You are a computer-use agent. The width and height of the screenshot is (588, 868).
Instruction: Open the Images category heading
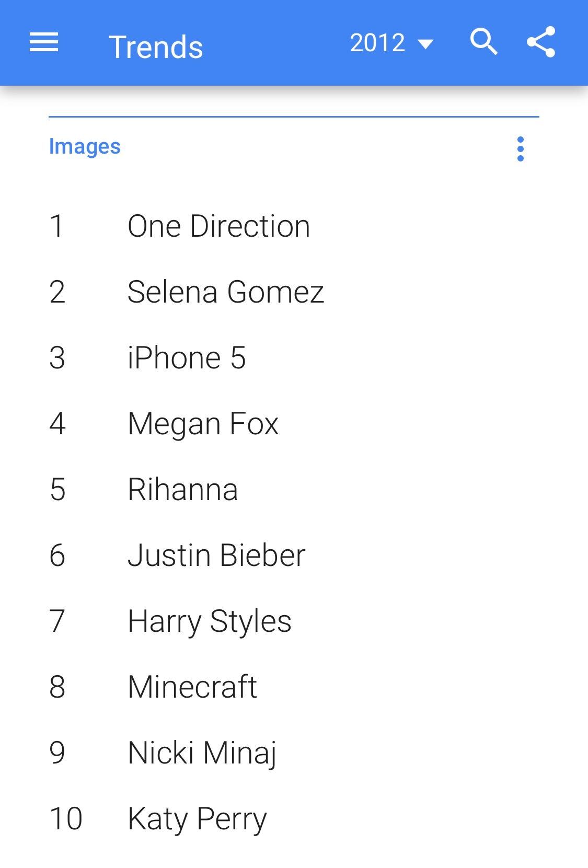[x=85, y=146]
